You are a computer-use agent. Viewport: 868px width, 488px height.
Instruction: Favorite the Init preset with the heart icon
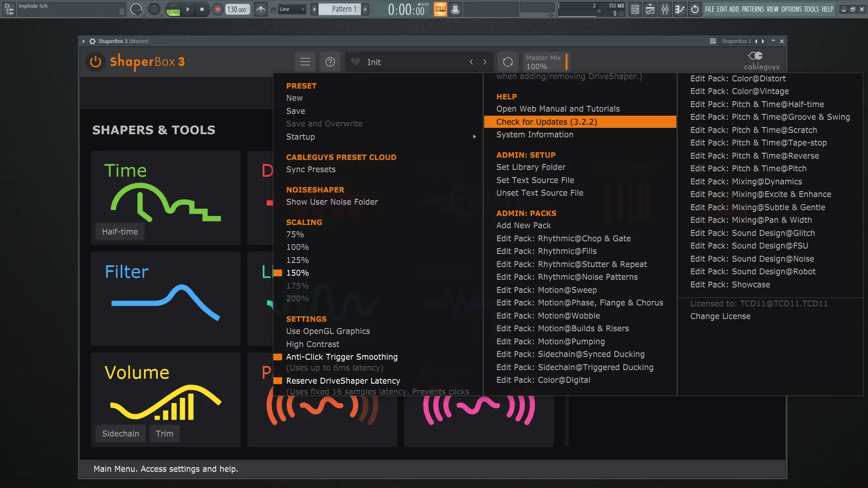coord(356,62)
